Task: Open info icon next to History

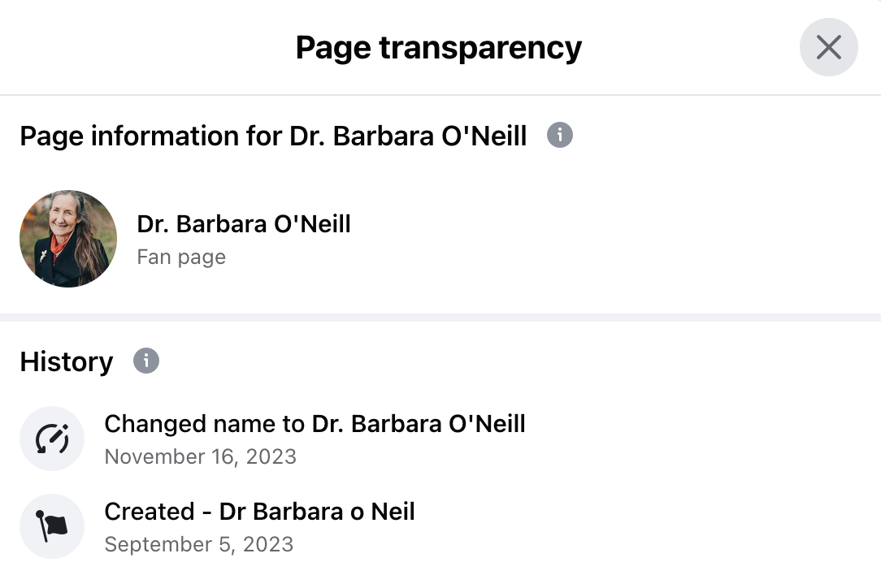Action: point(146,361)
